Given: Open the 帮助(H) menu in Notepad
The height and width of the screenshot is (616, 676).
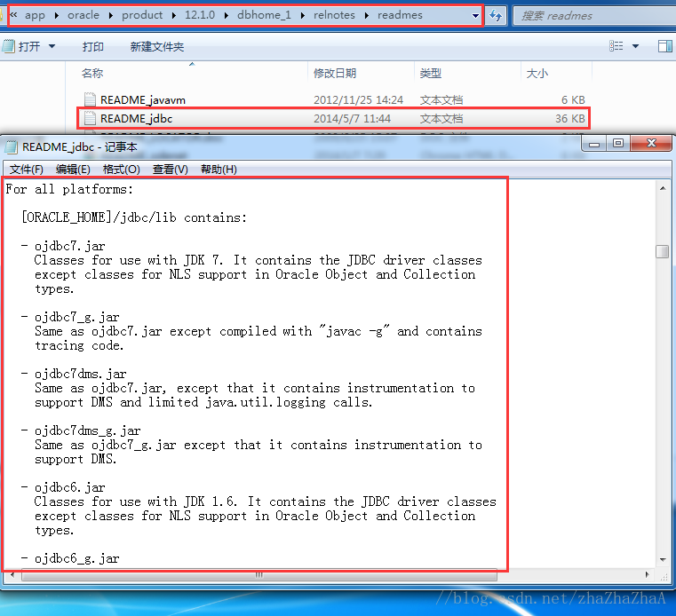Looking at the screenshot, I should pos(219,170).
